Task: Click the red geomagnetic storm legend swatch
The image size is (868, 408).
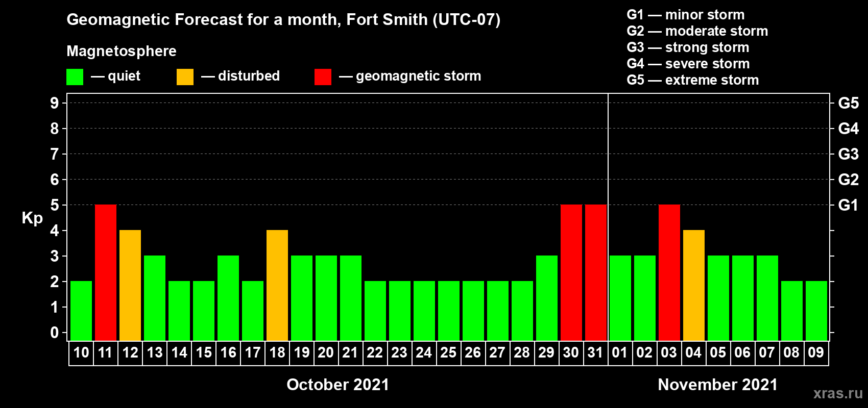Action: click(323, 77)
